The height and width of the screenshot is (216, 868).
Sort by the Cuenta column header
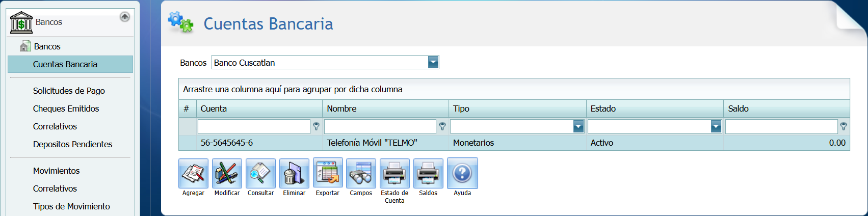[x=259, y=109]
